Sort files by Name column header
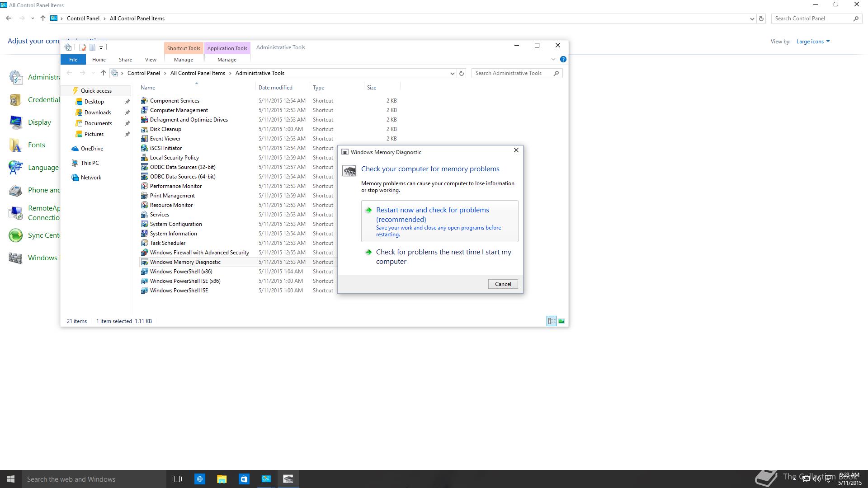 click(x=197, y=87)
